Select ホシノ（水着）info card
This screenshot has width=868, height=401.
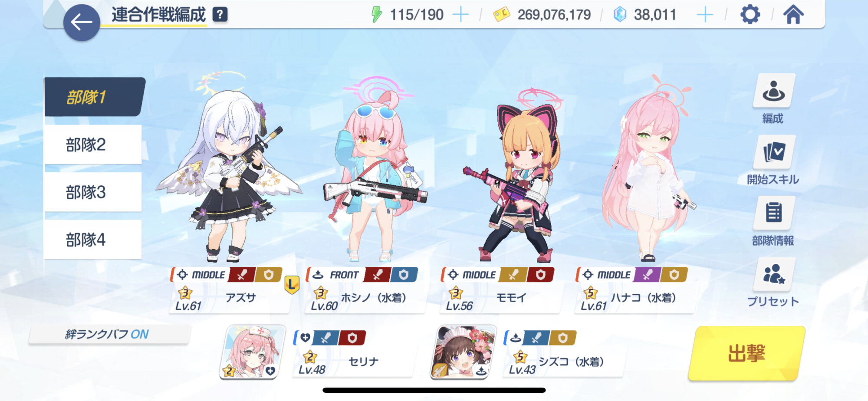[x=365, y=290]
